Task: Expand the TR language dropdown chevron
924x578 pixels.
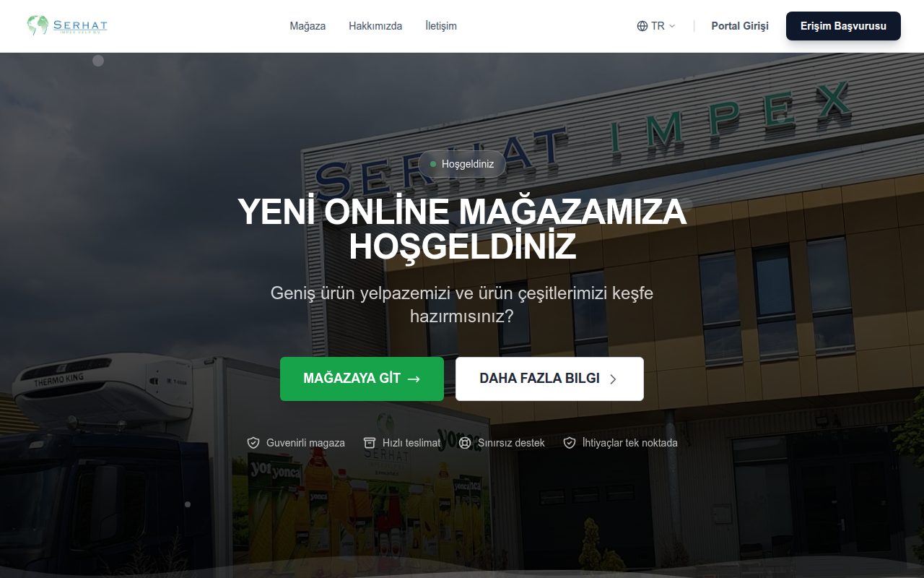Action: click(672, 26)
